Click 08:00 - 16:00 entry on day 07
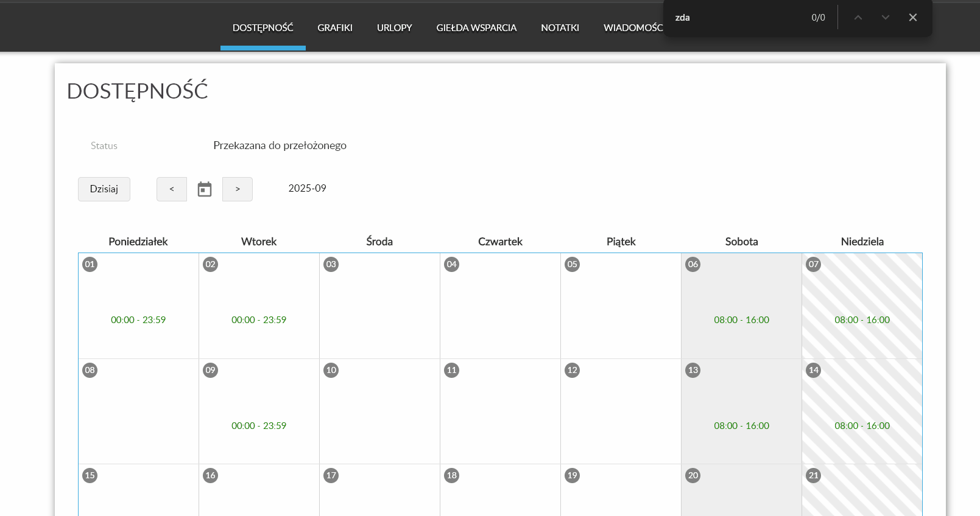 coord(862,320)
